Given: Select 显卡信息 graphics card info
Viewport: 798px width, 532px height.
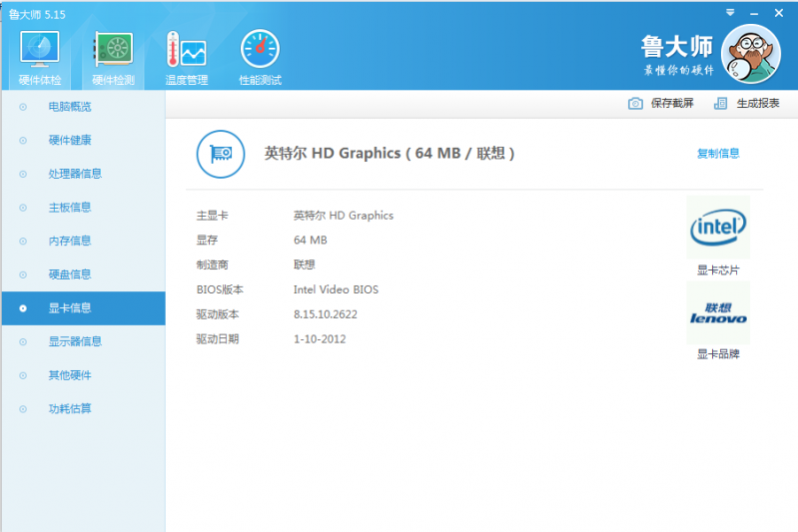Looking at the screenshot, I should [84, 308].
